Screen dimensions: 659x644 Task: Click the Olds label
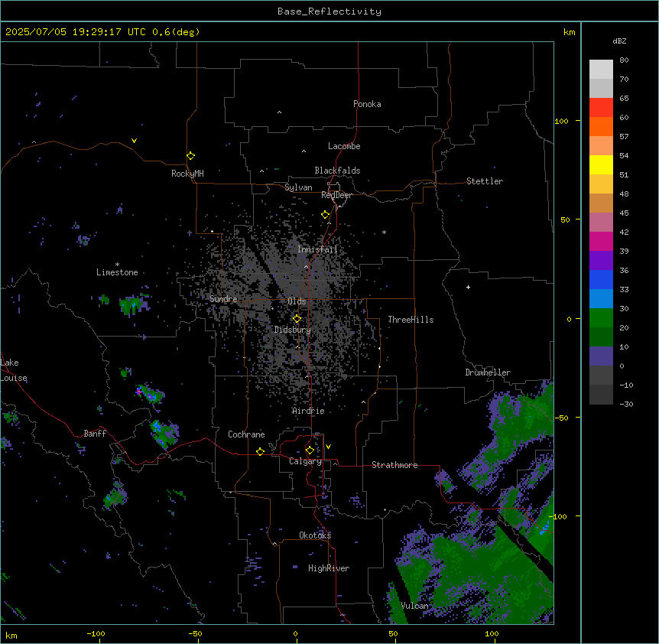[x=297, y=301]
